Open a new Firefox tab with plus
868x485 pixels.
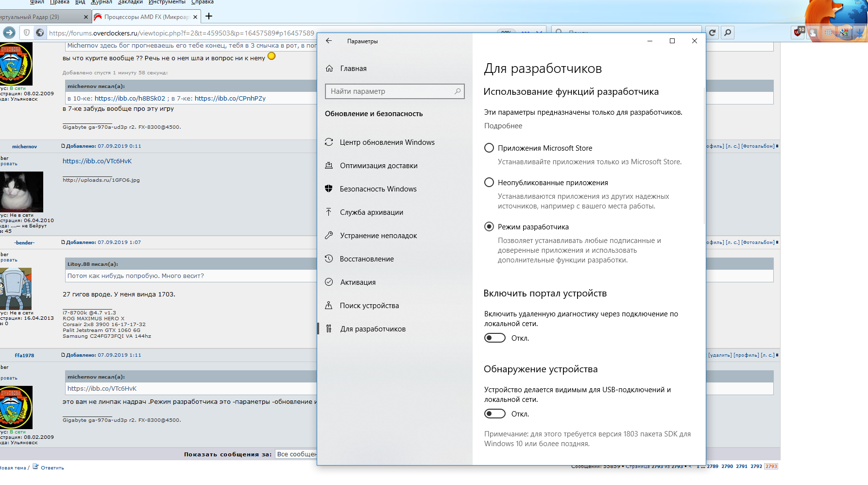coord(209,17)
